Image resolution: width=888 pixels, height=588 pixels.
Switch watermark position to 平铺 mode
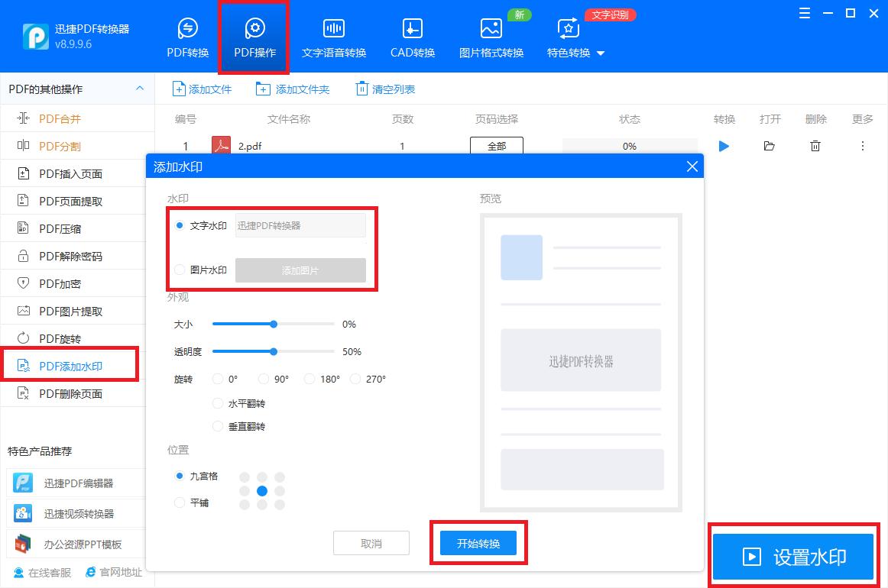179,502
